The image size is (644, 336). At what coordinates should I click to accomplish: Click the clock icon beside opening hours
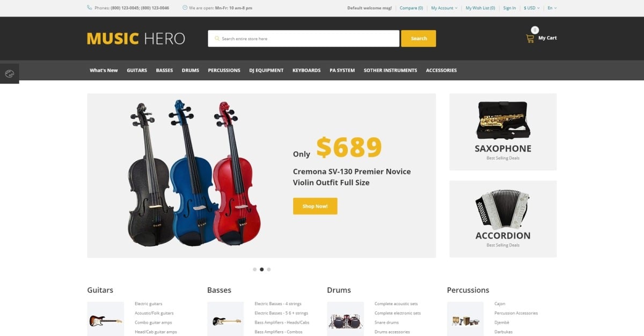tap(185, 8)
